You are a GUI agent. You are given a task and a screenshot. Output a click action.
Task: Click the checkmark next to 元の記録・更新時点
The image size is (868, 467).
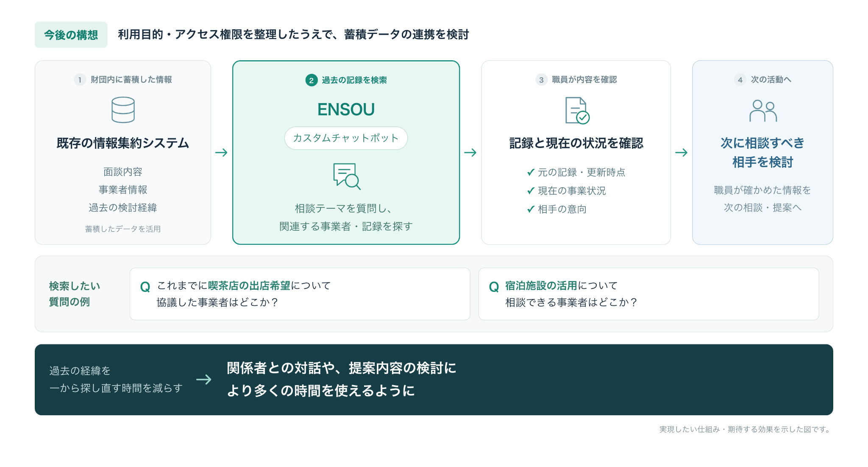(x=531, y=172)
